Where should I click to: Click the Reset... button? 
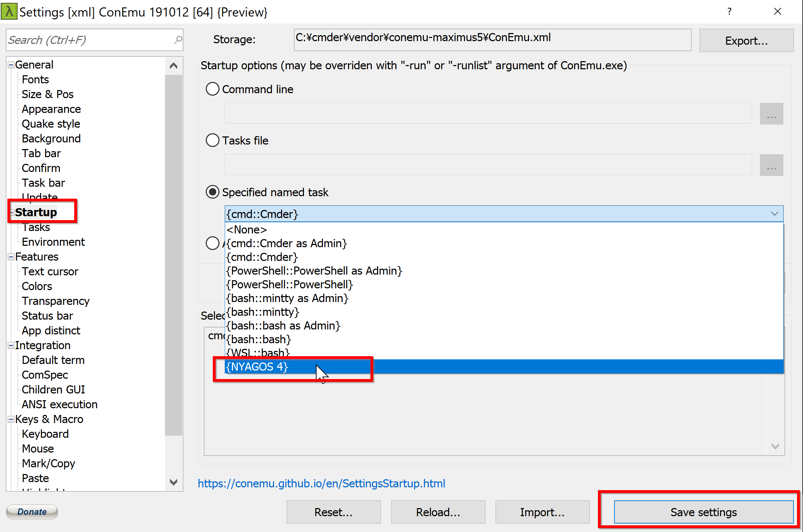point(333,512)
